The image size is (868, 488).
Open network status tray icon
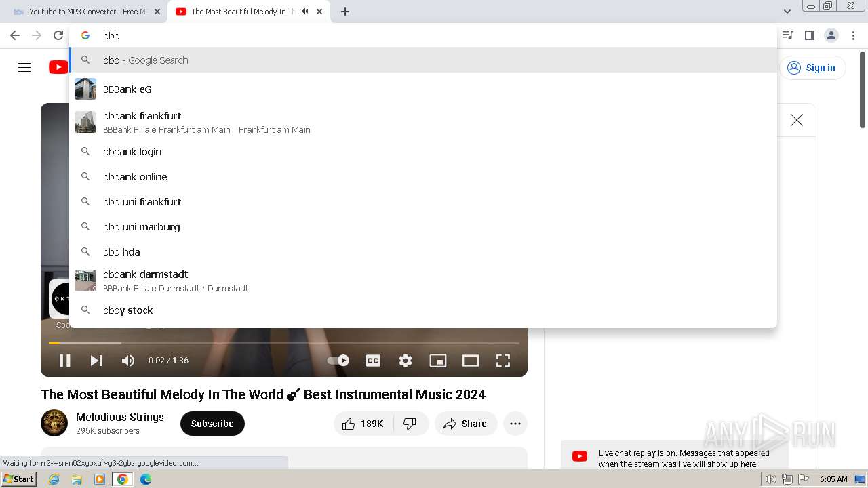(x=787, y=479)
